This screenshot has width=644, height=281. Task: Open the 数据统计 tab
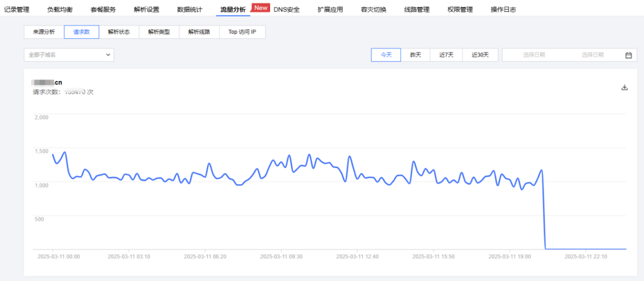[190, 10]
